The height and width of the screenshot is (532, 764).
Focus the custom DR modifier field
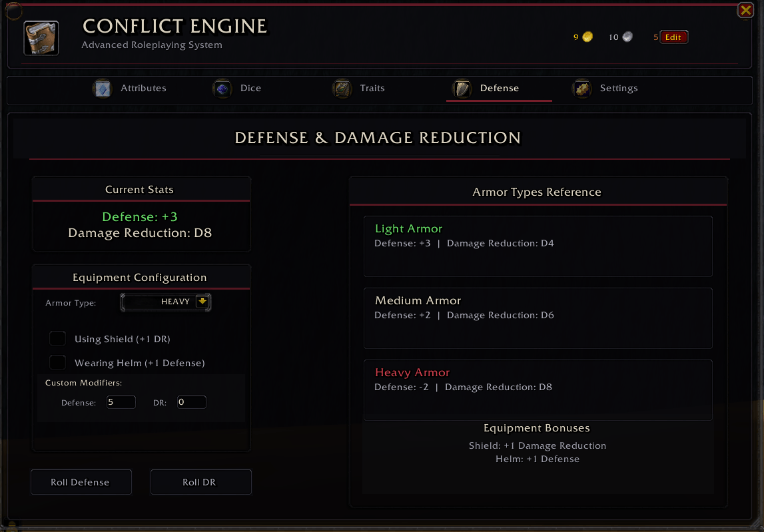[191, 402]
